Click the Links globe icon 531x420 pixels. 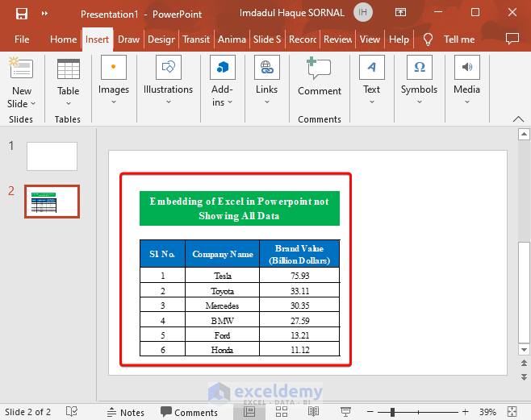pos(267,67)
